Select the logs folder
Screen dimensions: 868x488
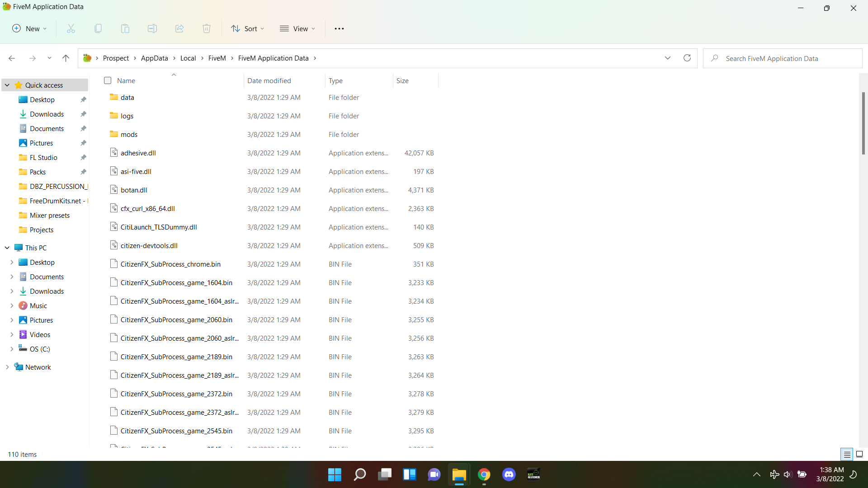tap(127, 116)
